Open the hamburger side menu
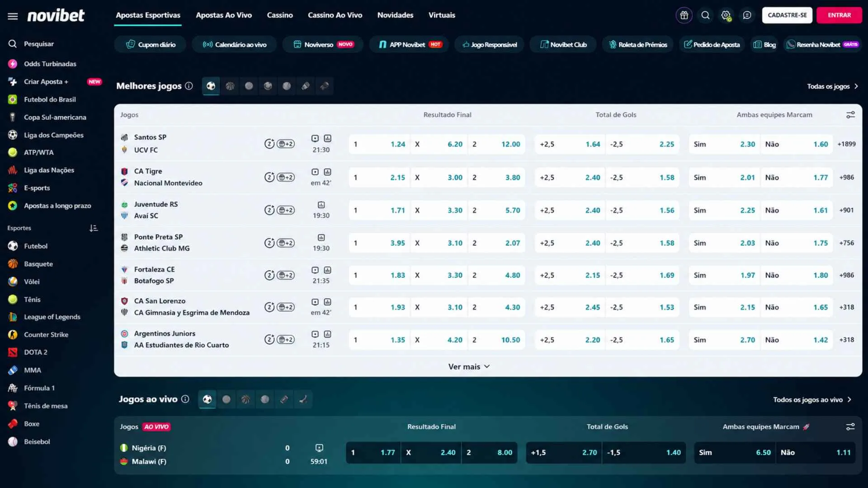Image resolution: width=868 pixels, height=488 pixels. click(x=13, y=16)
